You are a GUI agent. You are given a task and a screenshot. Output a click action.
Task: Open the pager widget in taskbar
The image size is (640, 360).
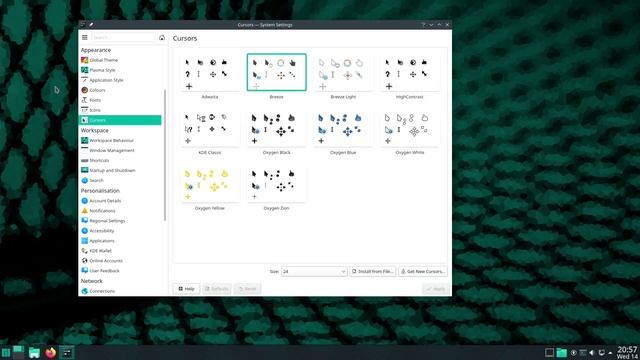pos(19,352)
